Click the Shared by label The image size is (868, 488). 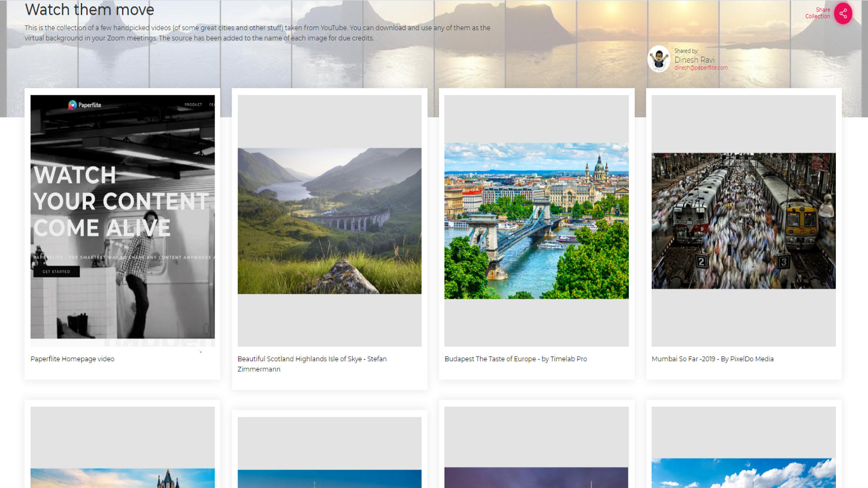(x=686, y=51)
